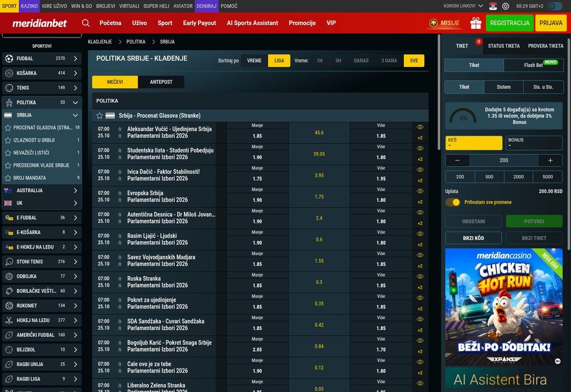Open the Korisni linkovi dropdown
571x392 pixels.
pyautogui.click(x=463, y=6)
